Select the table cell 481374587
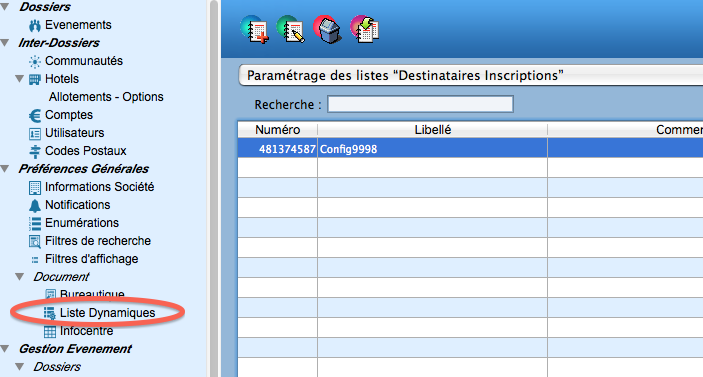Image resolution: width=703 pixels, height=377 pixels. click(x=278, y=149)
